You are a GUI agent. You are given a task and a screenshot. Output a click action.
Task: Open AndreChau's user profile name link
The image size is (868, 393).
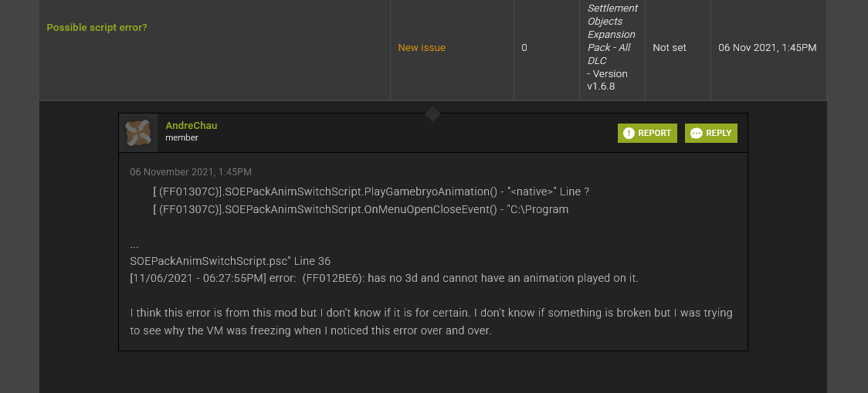[x=192, y=126]
